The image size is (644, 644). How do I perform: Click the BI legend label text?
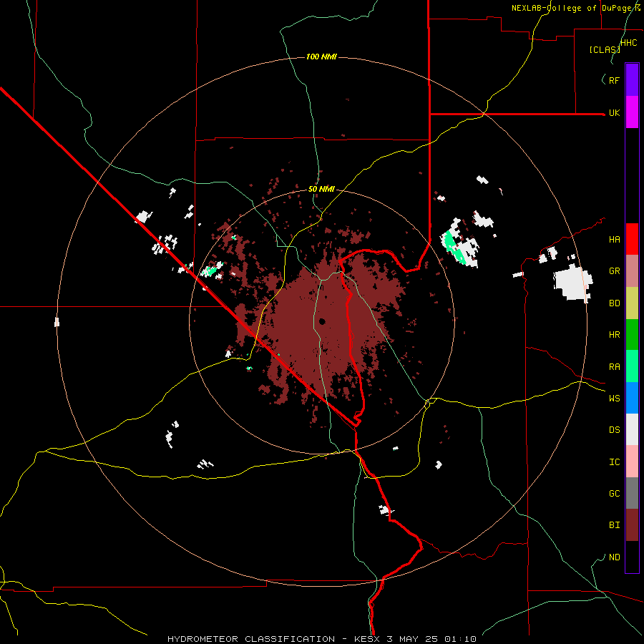coord(614,525)
